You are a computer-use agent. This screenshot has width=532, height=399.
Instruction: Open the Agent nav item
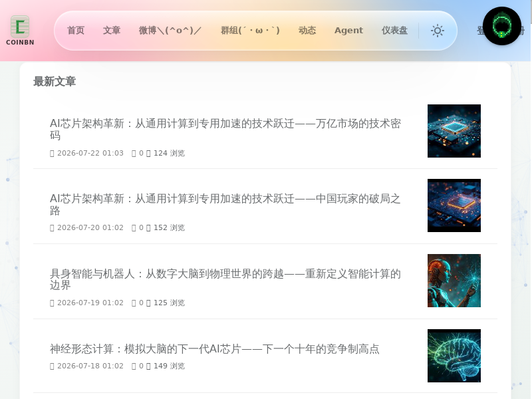348,31
